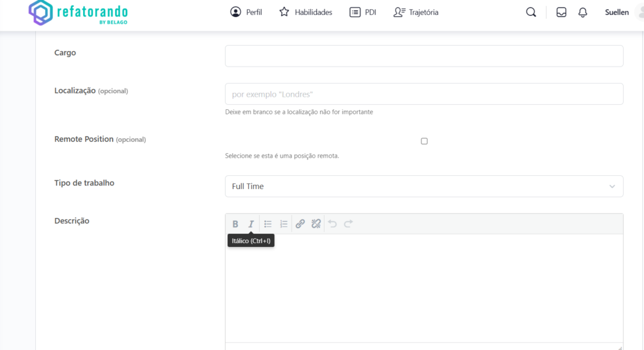
Task: Click the insert link icon
Action: [x=300, y=224]
